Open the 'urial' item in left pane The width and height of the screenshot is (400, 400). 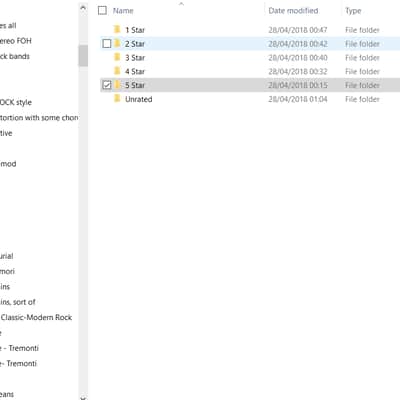tap(7, 256)
